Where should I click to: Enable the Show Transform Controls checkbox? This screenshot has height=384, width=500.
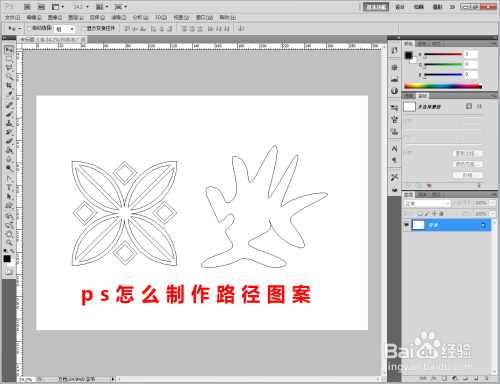click(x=84, y=28)
